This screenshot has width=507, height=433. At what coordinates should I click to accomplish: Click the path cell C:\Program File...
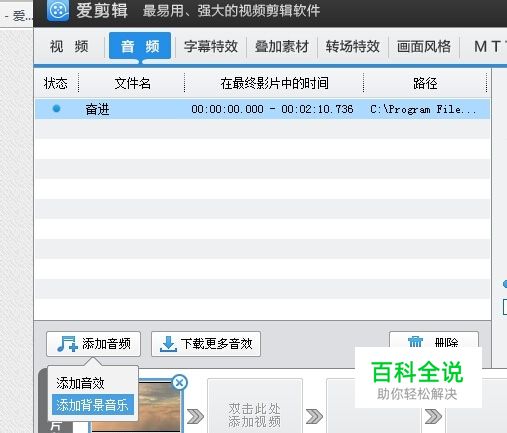[x=423, y=109]
